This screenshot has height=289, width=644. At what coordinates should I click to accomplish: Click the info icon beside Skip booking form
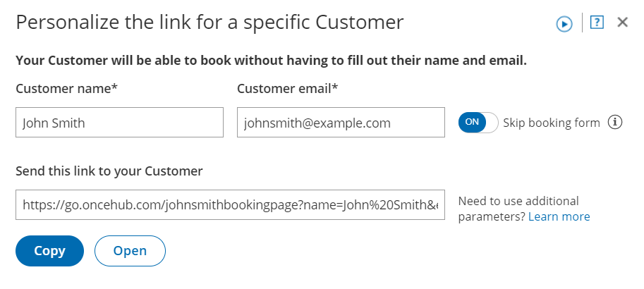[616, 123]
